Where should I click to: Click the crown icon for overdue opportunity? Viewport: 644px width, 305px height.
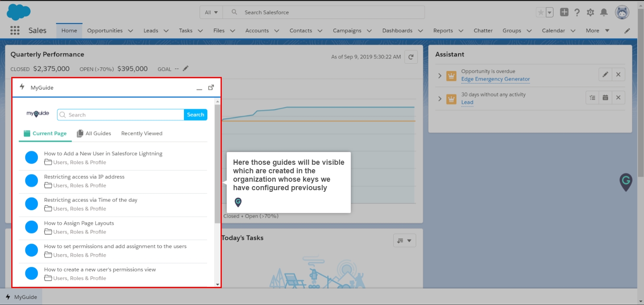(x=452, y=76)
